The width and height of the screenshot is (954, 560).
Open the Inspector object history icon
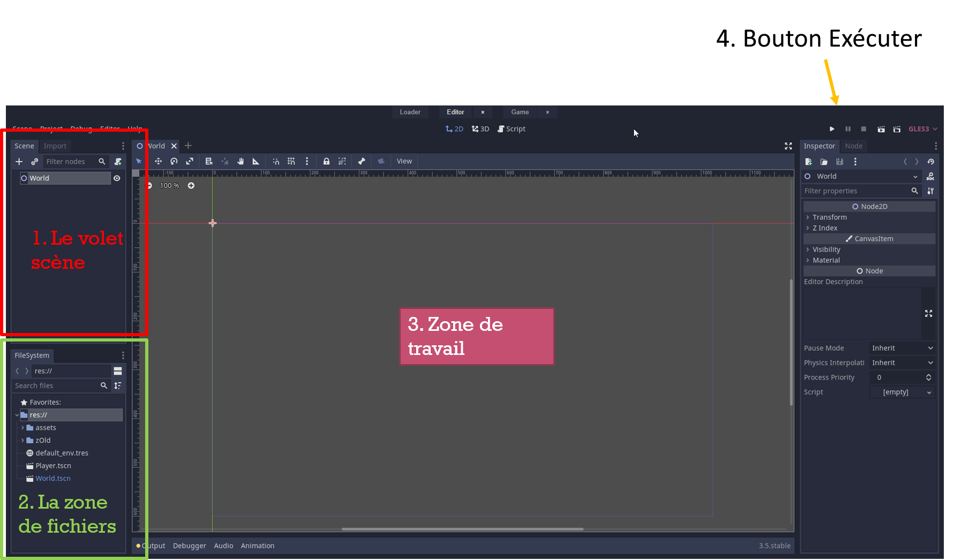pyautogui.click(x=931, y=162)
